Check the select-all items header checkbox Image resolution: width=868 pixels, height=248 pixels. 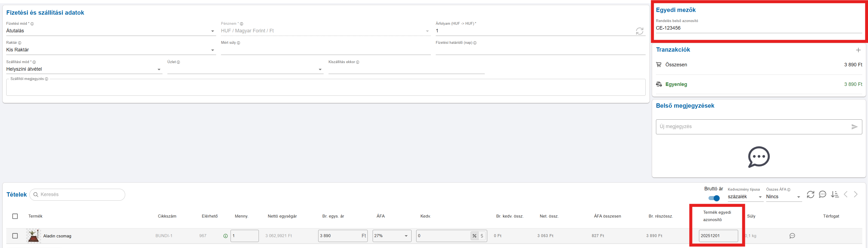click(x=15, y=216)
